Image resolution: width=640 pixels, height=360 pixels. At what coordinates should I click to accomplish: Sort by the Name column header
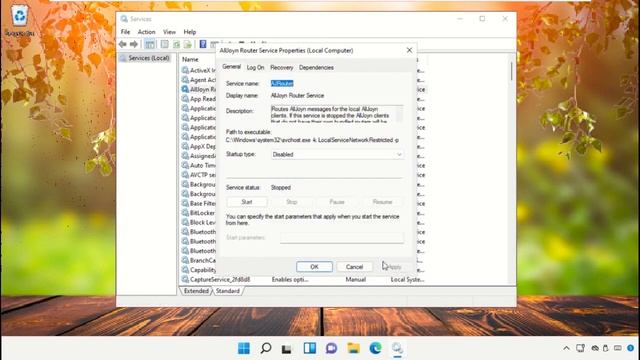tap(190, 59)
